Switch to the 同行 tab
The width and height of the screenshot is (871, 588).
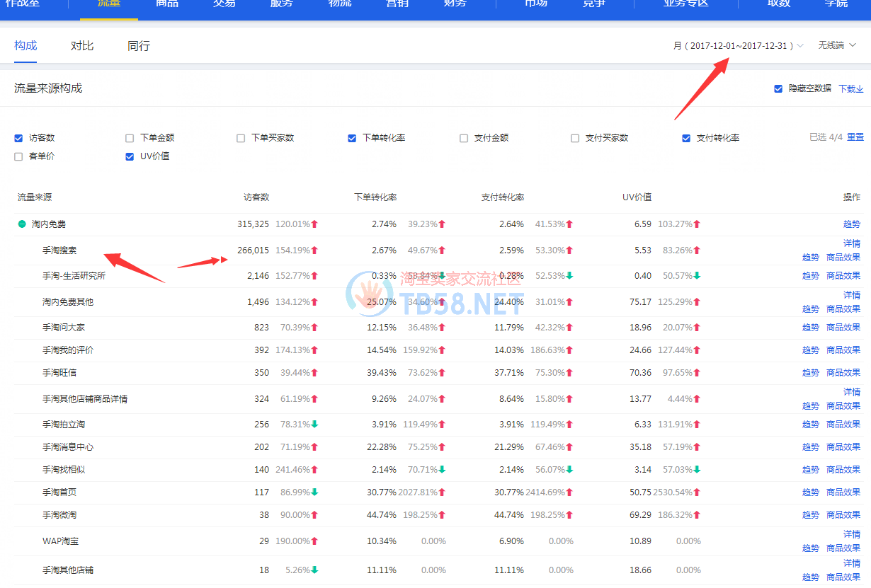click(x=139, y=46)
